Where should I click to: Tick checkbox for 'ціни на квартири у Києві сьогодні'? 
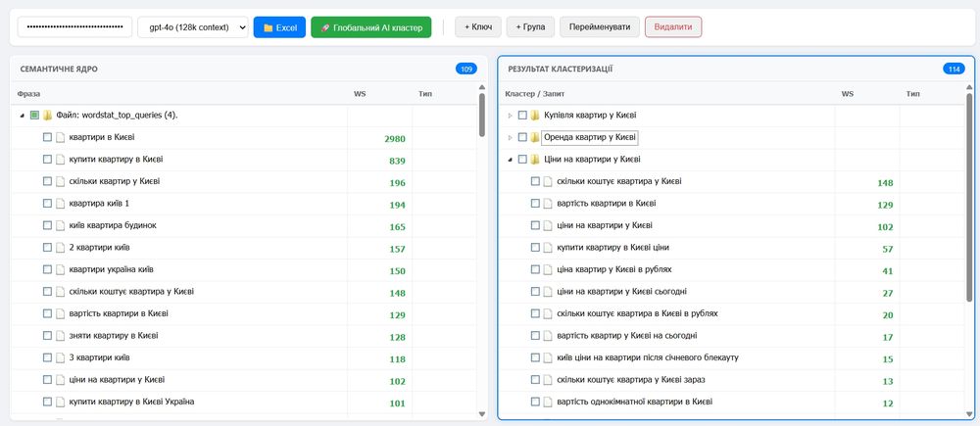535,292
